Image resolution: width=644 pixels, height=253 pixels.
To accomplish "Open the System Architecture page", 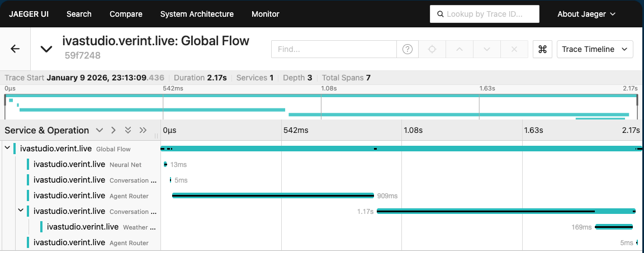I will tap(197, 14).
